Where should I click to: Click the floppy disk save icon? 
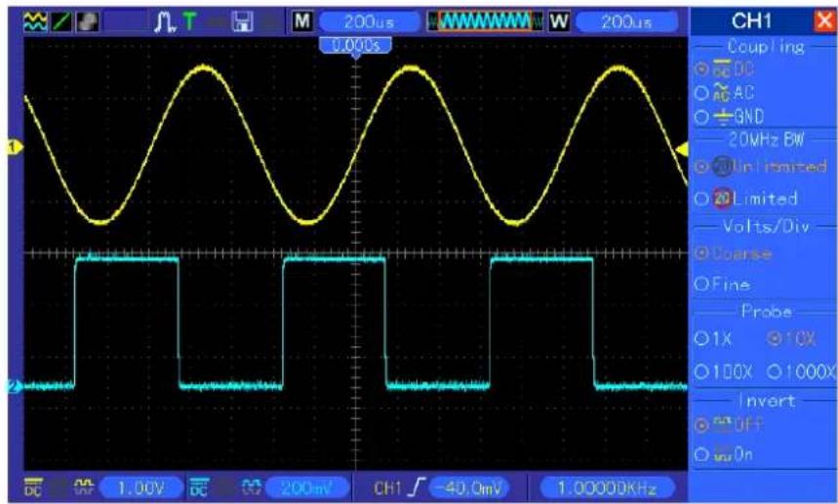coord(242,21)
